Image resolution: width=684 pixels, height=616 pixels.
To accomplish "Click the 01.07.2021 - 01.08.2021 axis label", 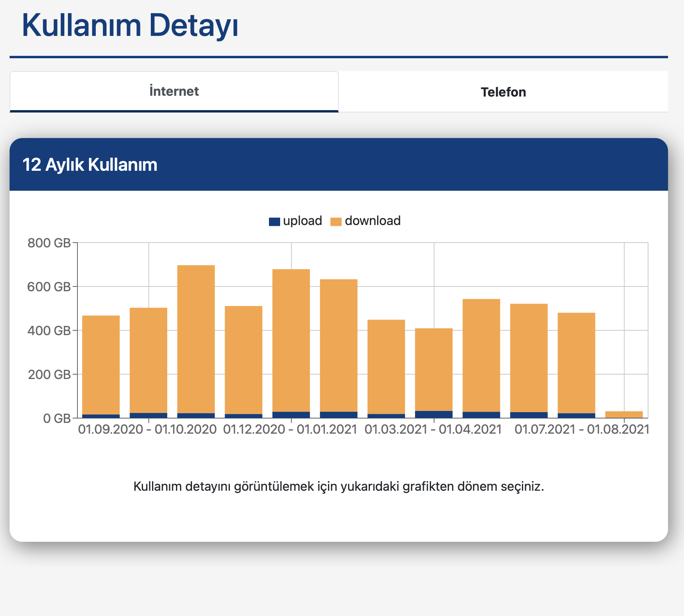I will pos(582,429).
